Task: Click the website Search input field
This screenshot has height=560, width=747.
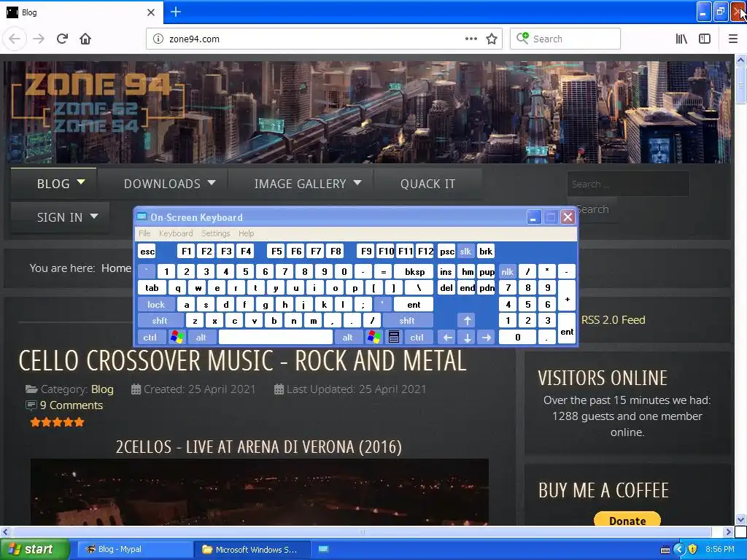Action: (628, 184)
